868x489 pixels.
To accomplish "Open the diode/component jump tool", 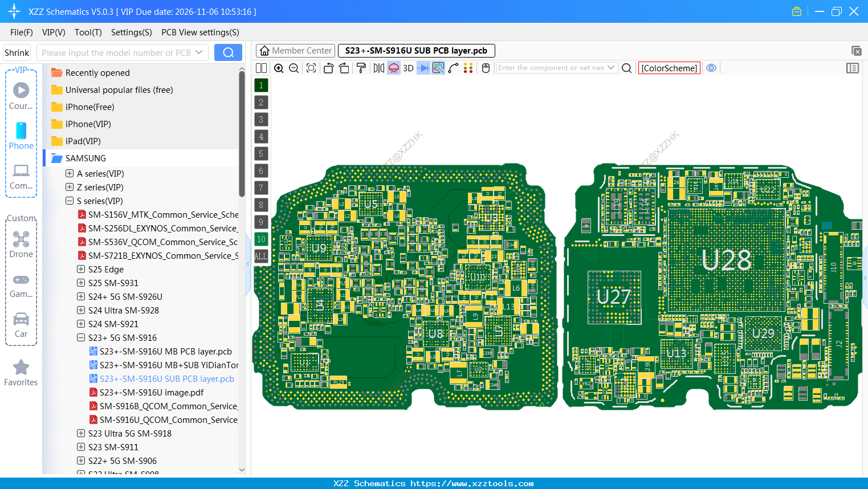I will point(423,68).
